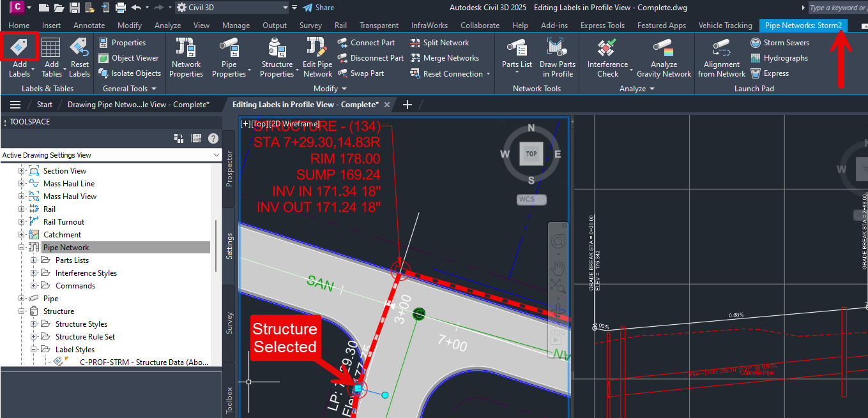Click Isolate Objects in General Tools
The image size is (868, 418).
click(130, 73)
